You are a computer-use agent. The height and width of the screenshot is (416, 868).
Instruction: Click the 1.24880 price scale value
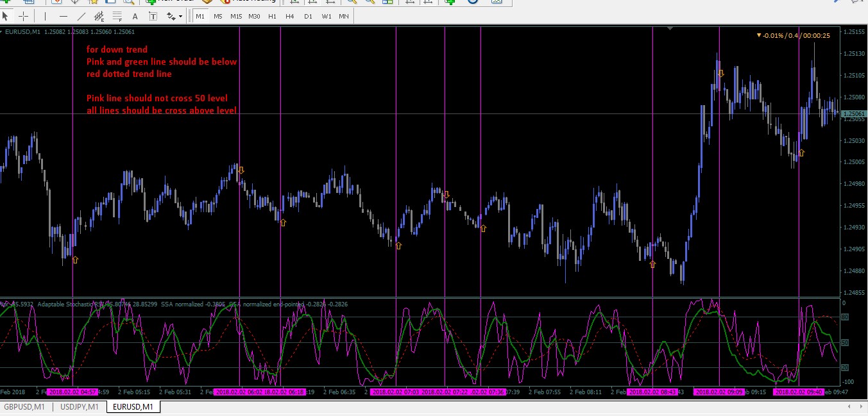[854, 270]
